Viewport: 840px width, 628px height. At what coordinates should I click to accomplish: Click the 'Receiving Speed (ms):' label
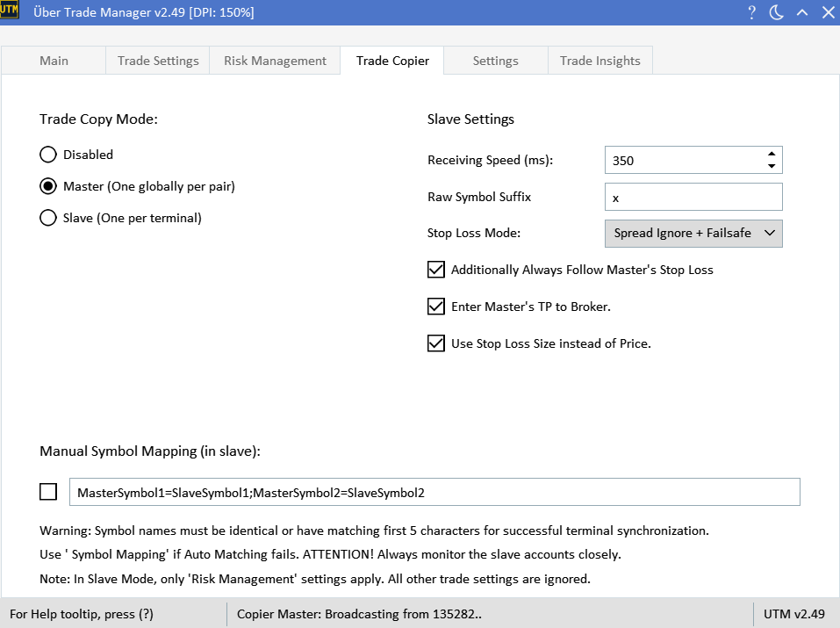click(x=490, y=160)
